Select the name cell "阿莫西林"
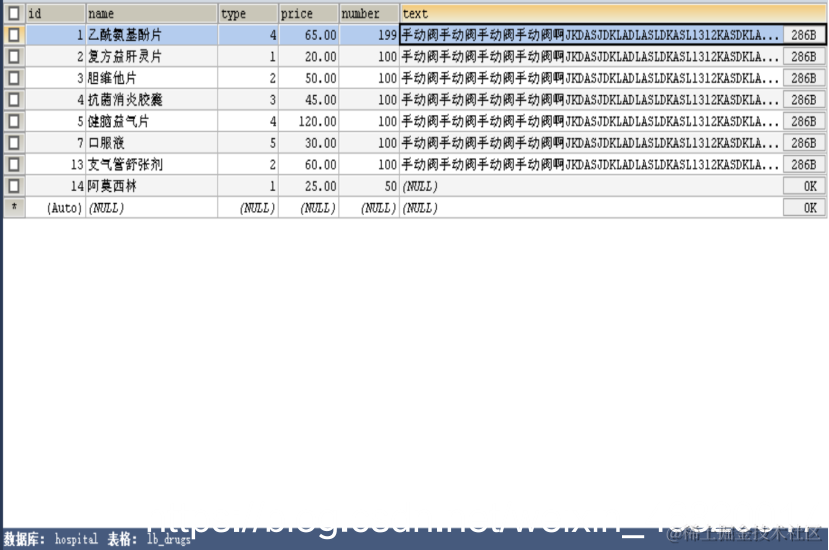 [152, 186]
